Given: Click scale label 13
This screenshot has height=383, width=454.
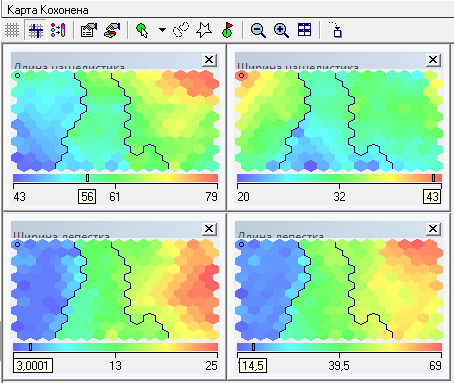Looking at the screenshot, I should tap(115, 366).
